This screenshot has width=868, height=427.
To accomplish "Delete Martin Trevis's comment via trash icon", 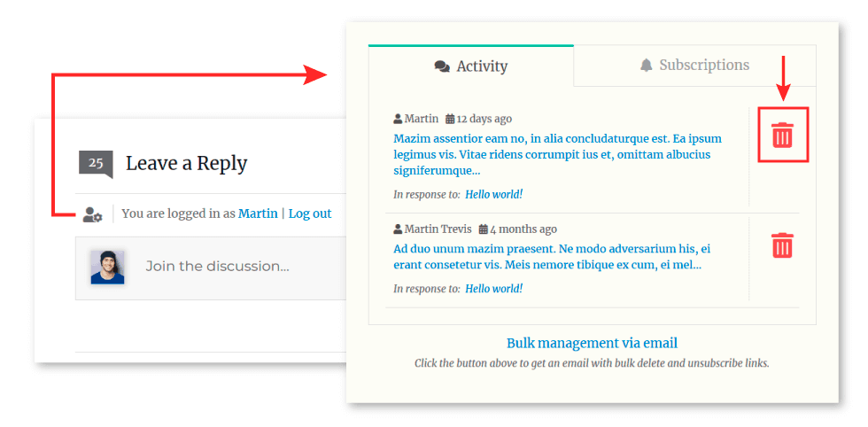I will [x=782, y=245].
